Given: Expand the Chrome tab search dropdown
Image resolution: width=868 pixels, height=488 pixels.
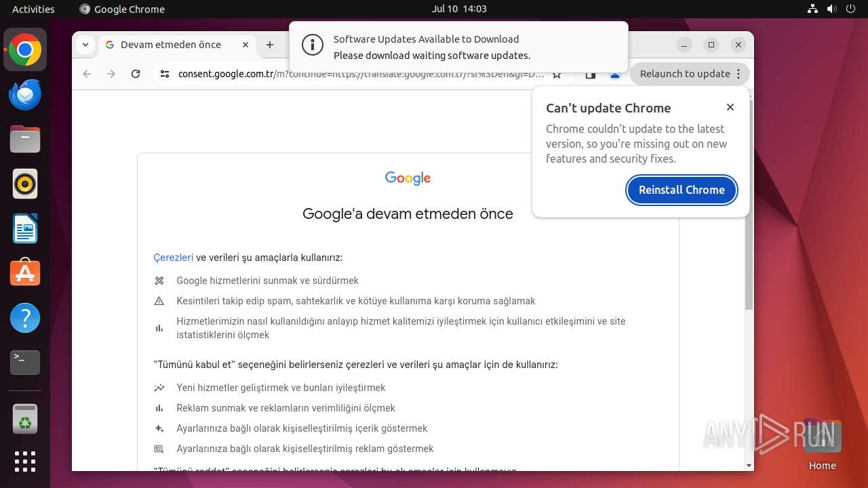Looking at the screenshot, I should (85, 45).
